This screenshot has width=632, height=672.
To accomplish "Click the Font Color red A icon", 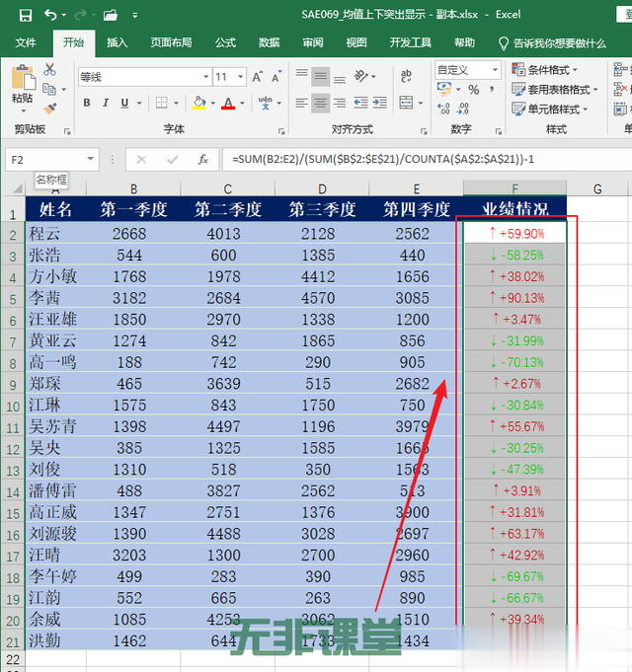I will 228,103.
